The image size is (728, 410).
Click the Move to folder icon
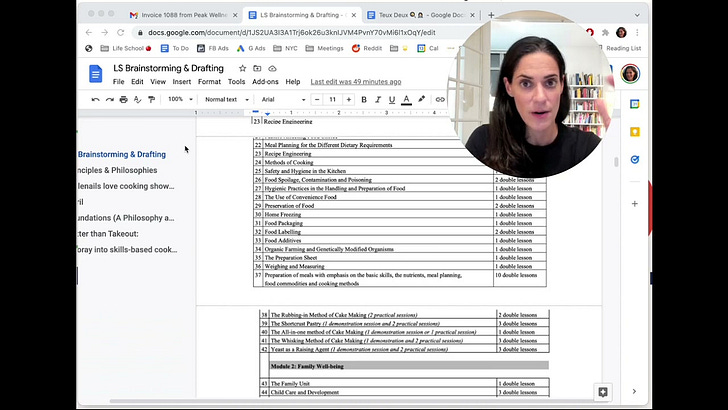pyautogui.click(x=257, y=68)
